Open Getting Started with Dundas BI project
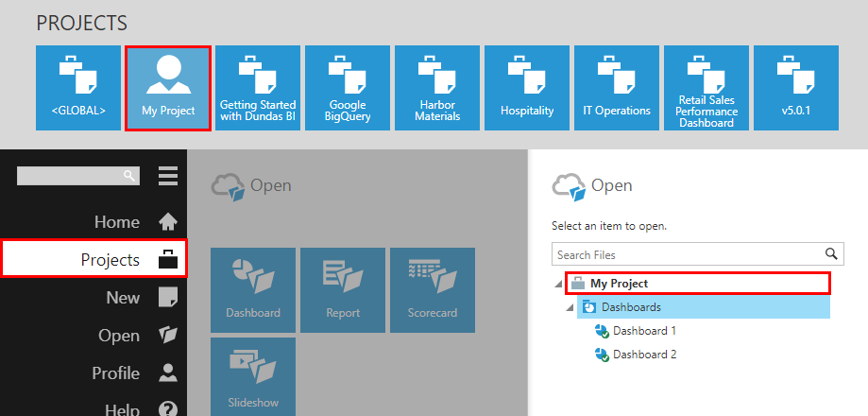This screenshot has width=868, height=416. (258, 88)
